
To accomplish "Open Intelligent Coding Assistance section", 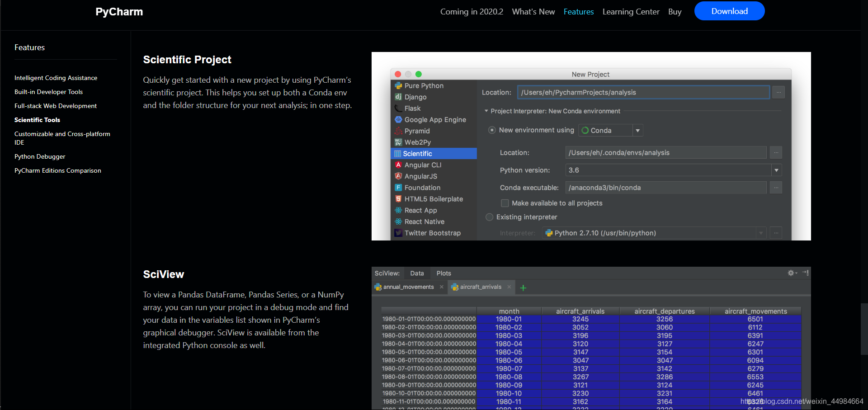I will pyautogui.click(x=56, y=78).
